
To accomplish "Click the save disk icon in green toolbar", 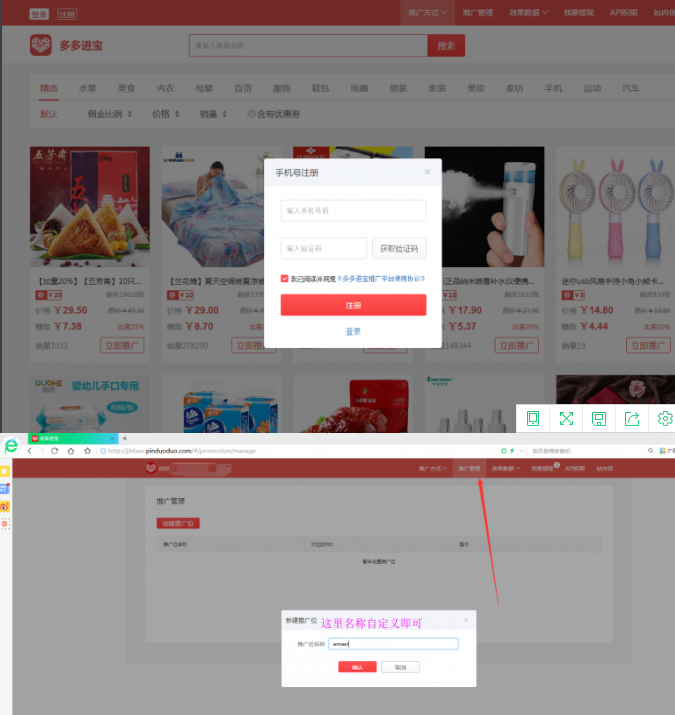I will click(x=599, y=418).
